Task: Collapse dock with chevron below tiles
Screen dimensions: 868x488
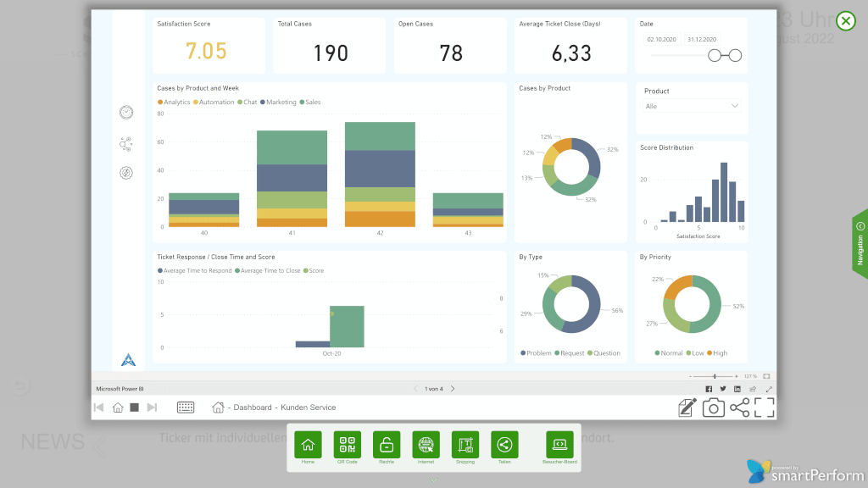Action: click(434, 480)
